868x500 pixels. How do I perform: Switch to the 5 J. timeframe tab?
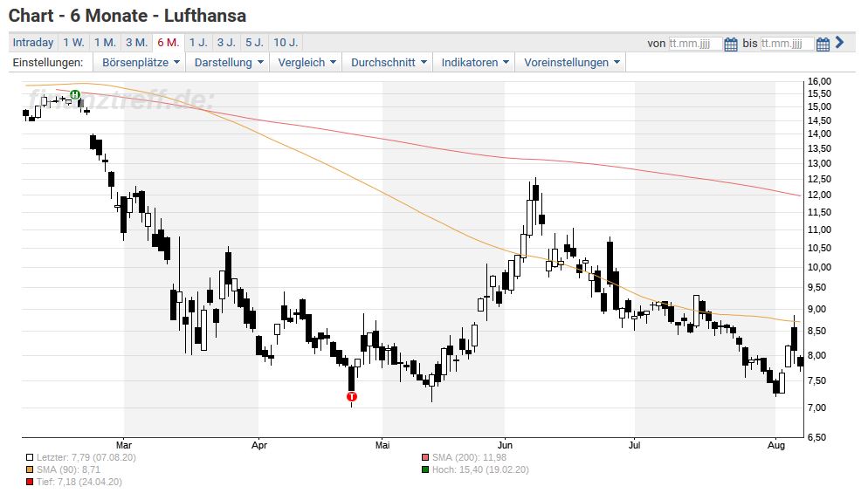(255, 43)
